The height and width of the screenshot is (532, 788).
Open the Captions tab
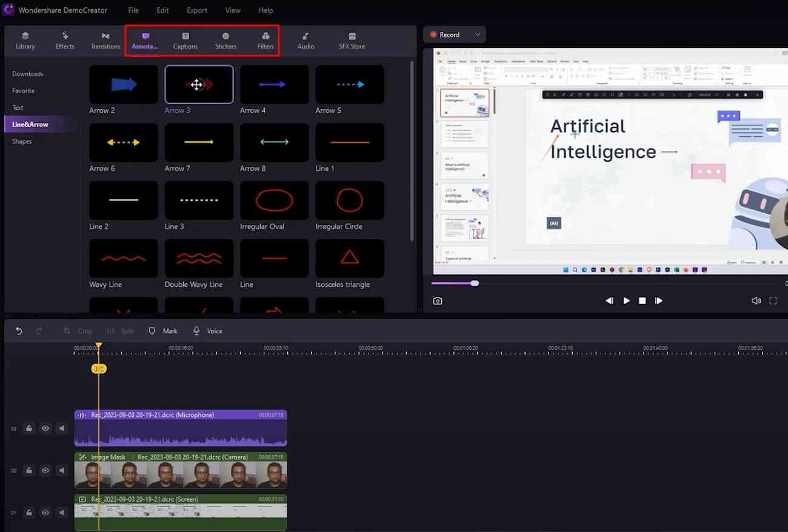(x=185, y=41)
